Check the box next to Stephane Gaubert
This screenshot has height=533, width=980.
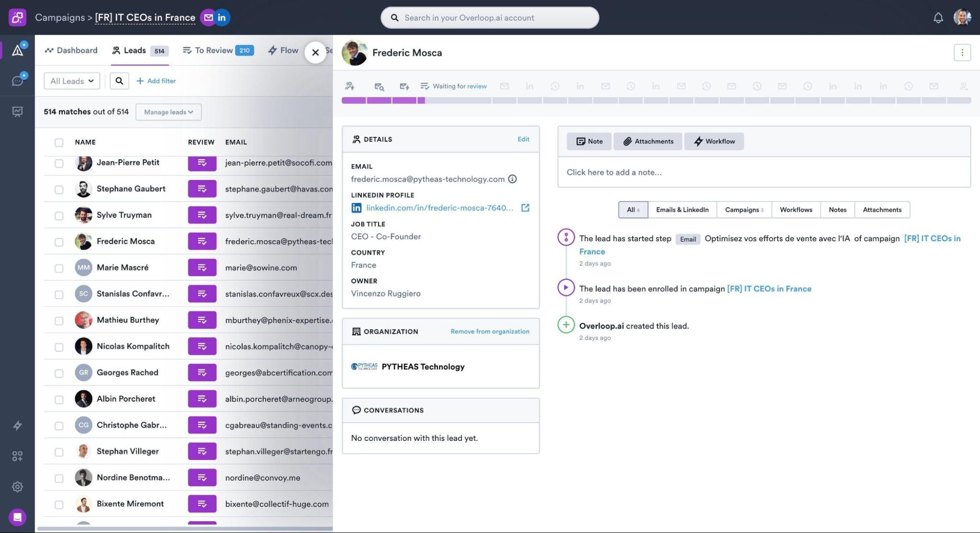[x=59, y=189]
